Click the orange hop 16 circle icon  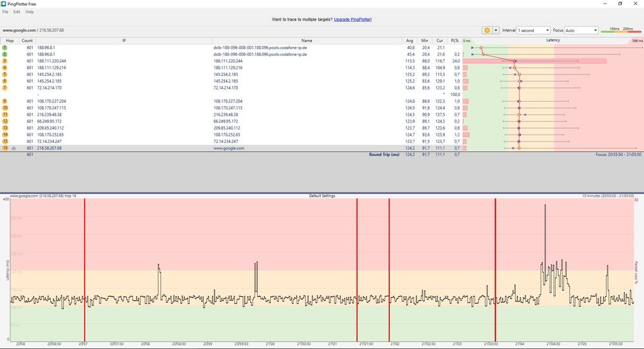pyautogui.click(x=5, y=148)
